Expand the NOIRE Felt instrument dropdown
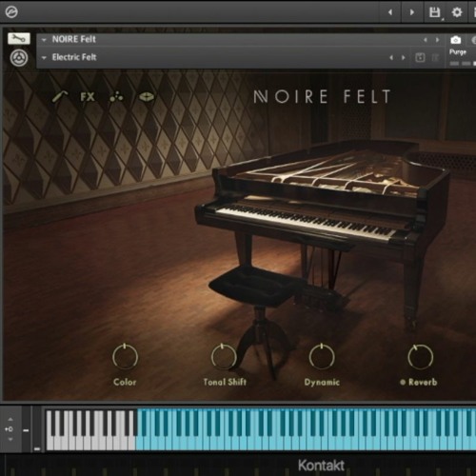476x476 pixels. click(44, 40)
